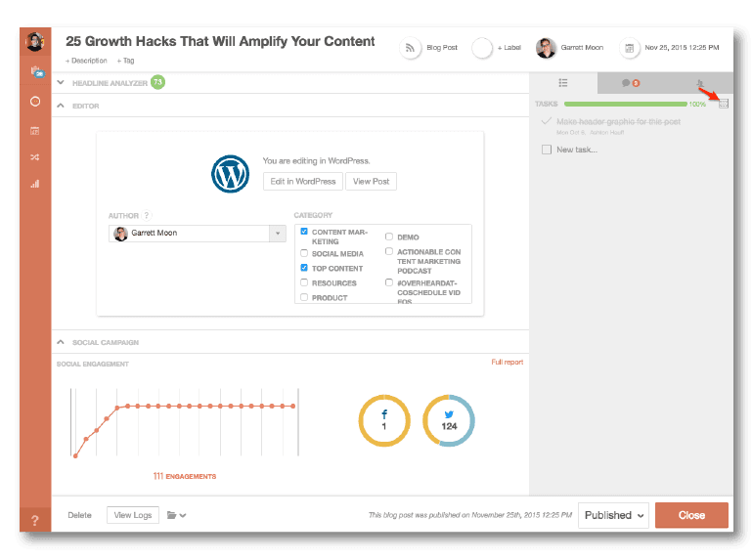Click the Facebook engagement donut icon
Screen dimensions: 752x560
point(383,421)
